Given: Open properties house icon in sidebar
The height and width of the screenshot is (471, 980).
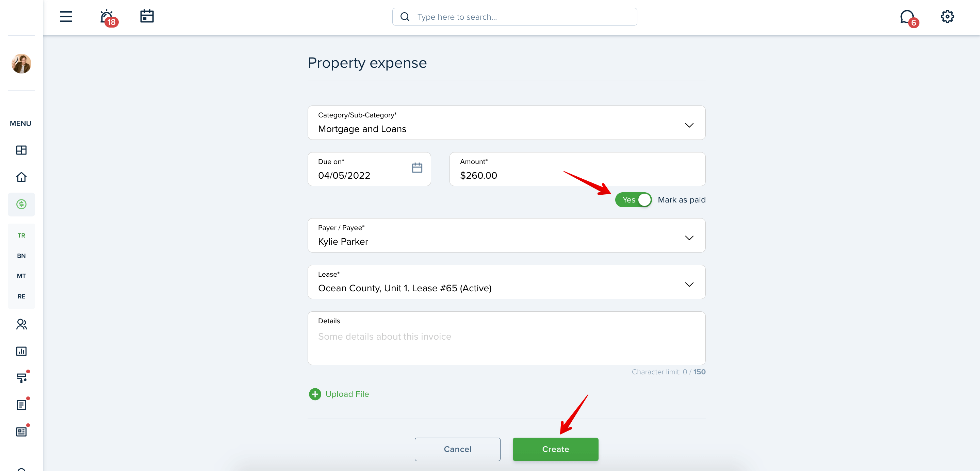Looking at the screenshot, I should pyautogui.click(x=21, y=177).
